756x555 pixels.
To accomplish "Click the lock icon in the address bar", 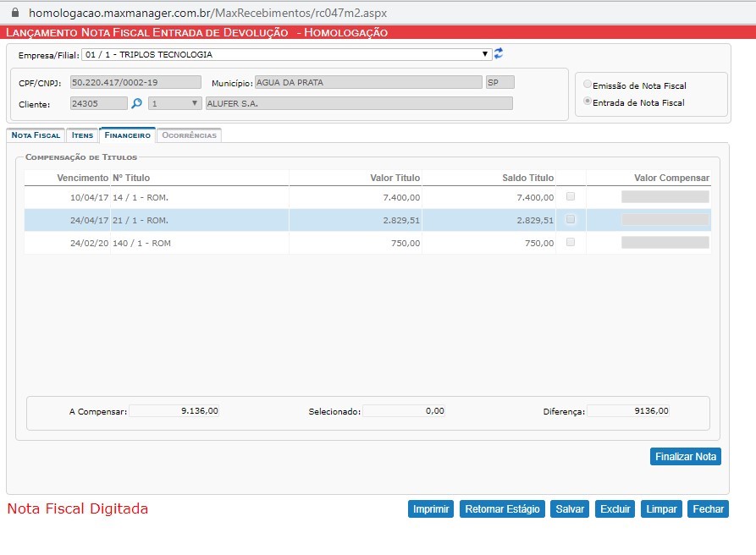I will point(15,13).
